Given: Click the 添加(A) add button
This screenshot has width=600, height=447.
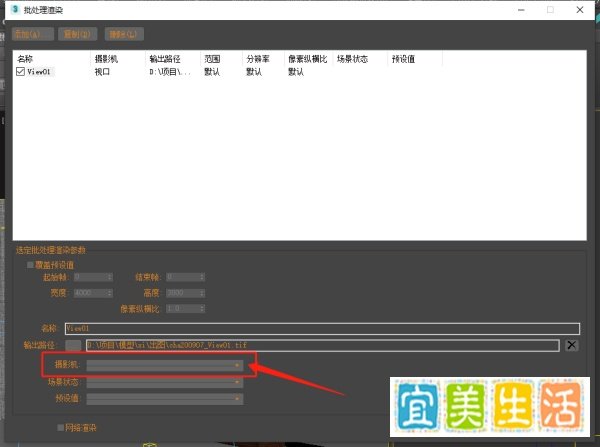Looking at the screenshot, I should (x=33, y=34).
